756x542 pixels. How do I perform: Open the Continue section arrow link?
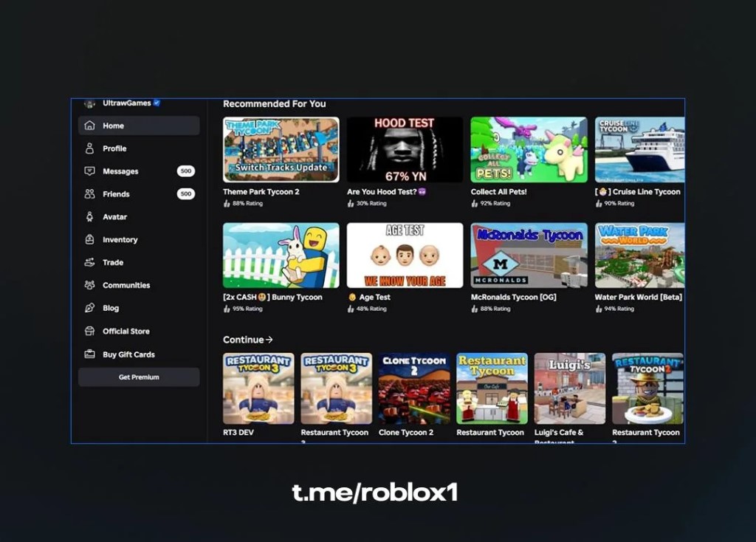248,340
